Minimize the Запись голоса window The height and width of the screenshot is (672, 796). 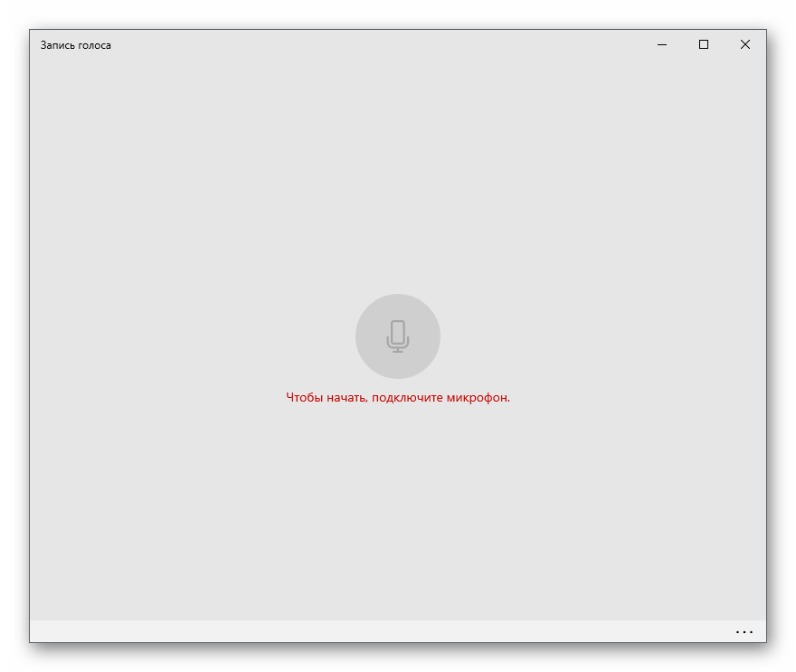[x=662, y=44]
